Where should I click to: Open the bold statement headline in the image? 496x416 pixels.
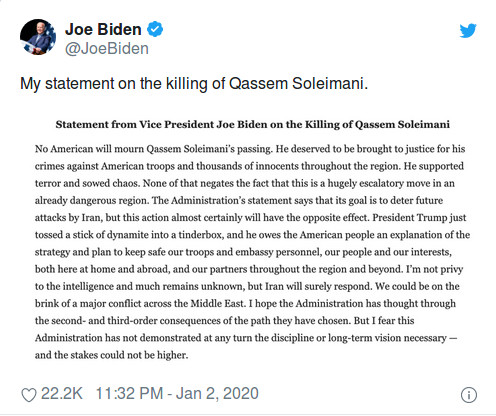point(252,124)
